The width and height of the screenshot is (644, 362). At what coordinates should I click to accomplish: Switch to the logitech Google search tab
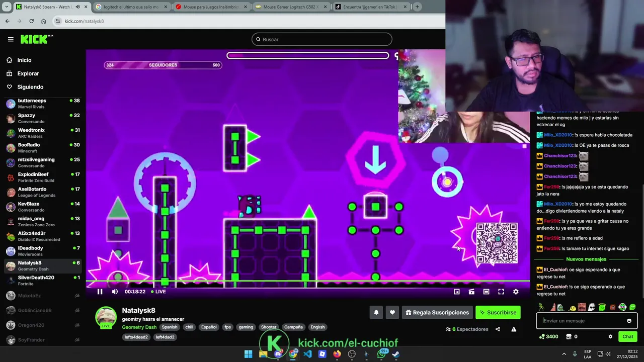pos(130,7)
